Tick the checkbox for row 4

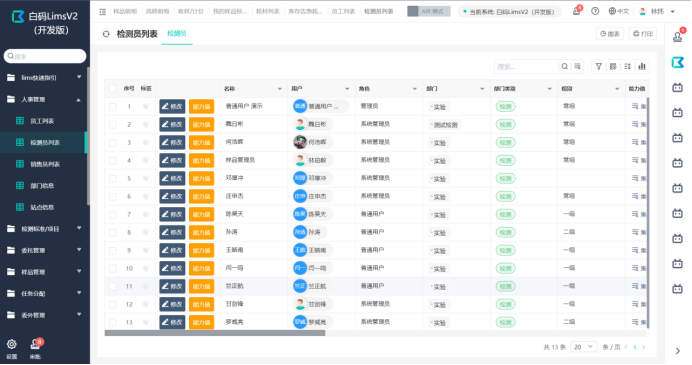[x=113, y=161]
